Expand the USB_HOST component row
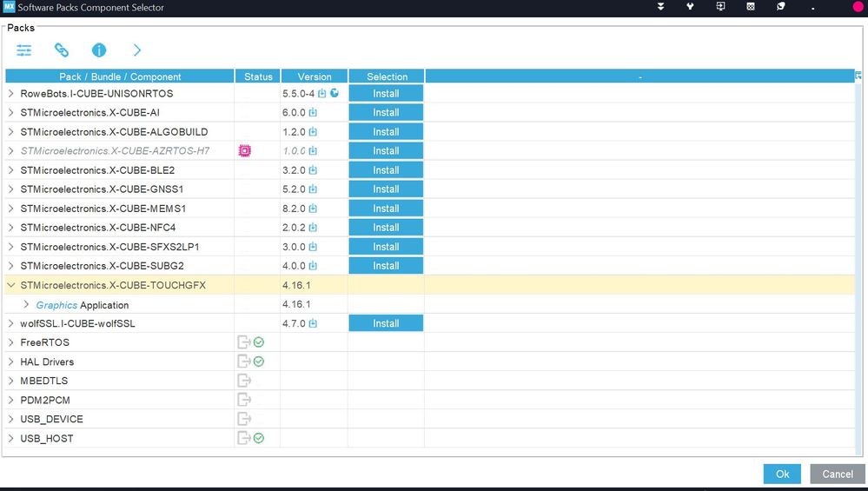Screen dimensions: 868x491 [10, 438]
